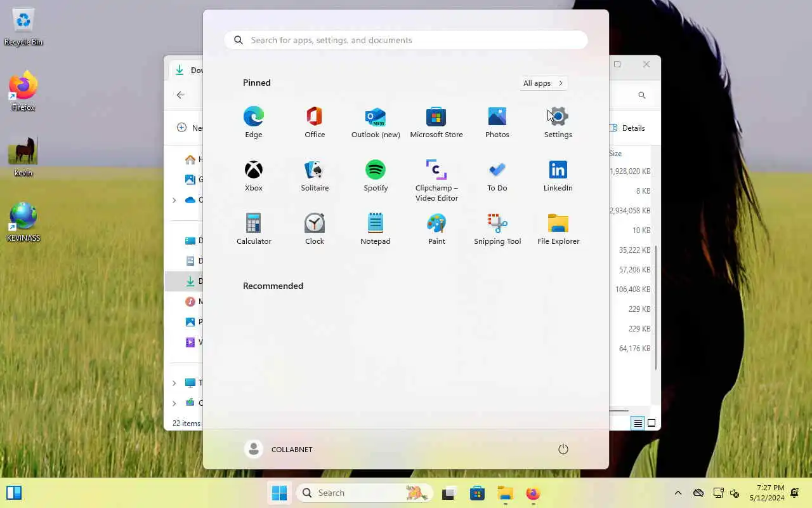Screen dimensions: 812x508
Task: Click the 64,176 KB size cell
Action: [635, 349]
